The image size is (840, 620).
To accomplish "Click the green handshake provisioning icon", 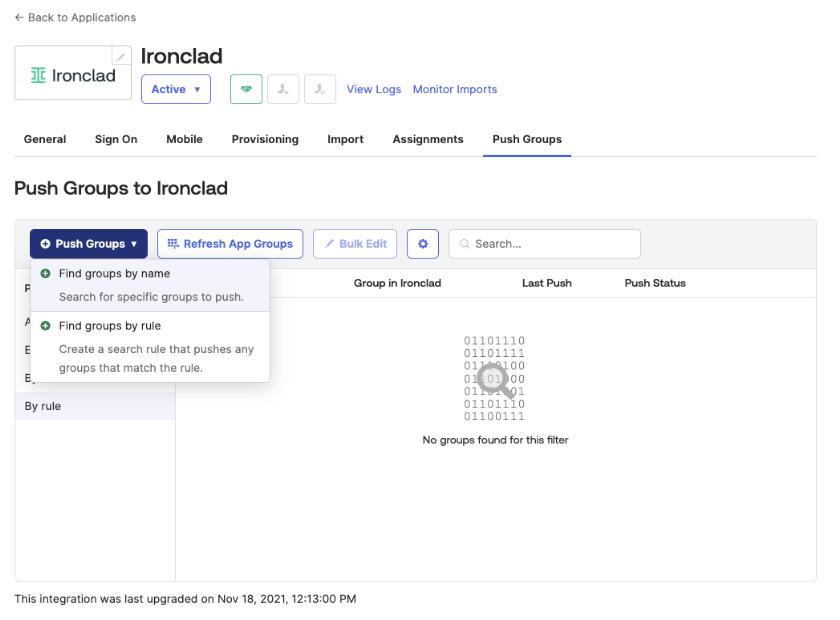I will [x=246, y=89].
